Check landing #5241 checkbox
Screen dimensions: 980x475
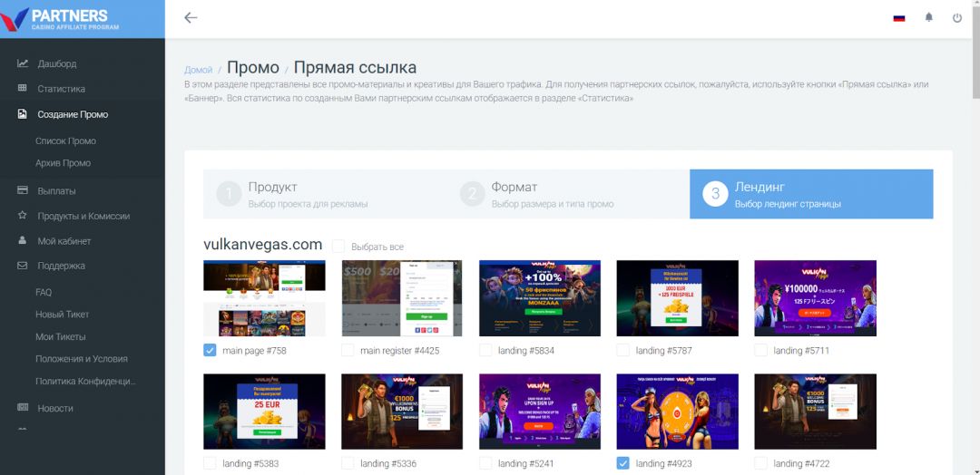pos(485,463)
